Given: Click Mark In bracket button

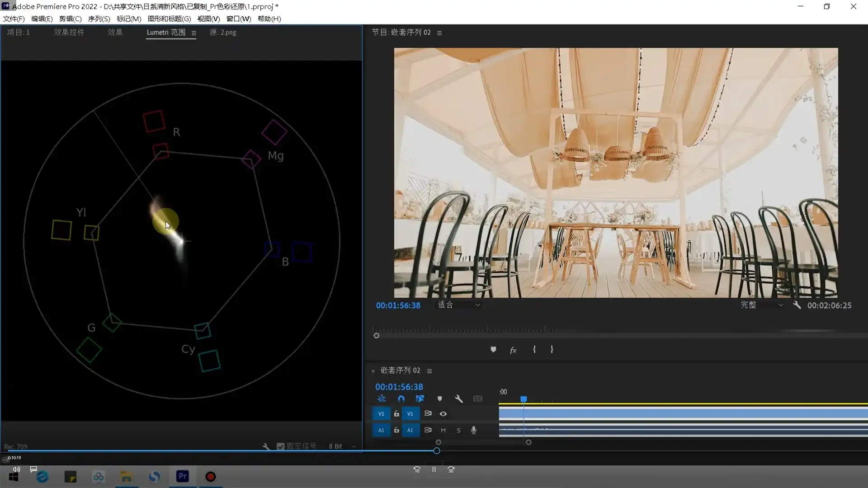Looking at the screenshot, I should click(534, 350).
